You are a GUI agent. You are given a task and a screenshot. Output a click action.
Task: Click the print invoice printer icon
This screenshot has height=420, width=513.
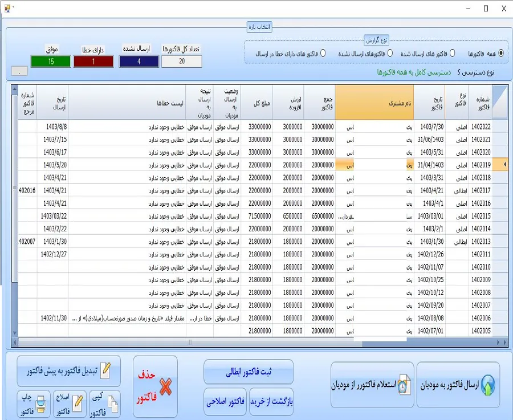tap(42, 403)
